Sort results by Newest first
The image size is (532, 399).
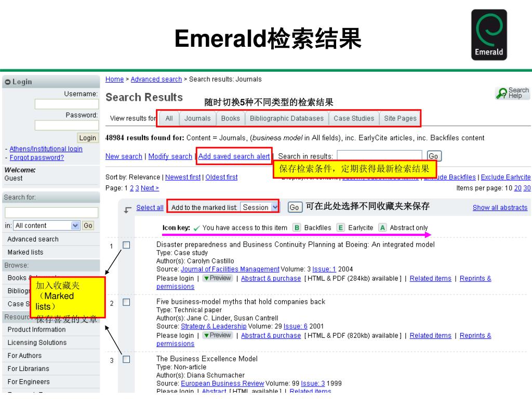(x=183, y=177)
